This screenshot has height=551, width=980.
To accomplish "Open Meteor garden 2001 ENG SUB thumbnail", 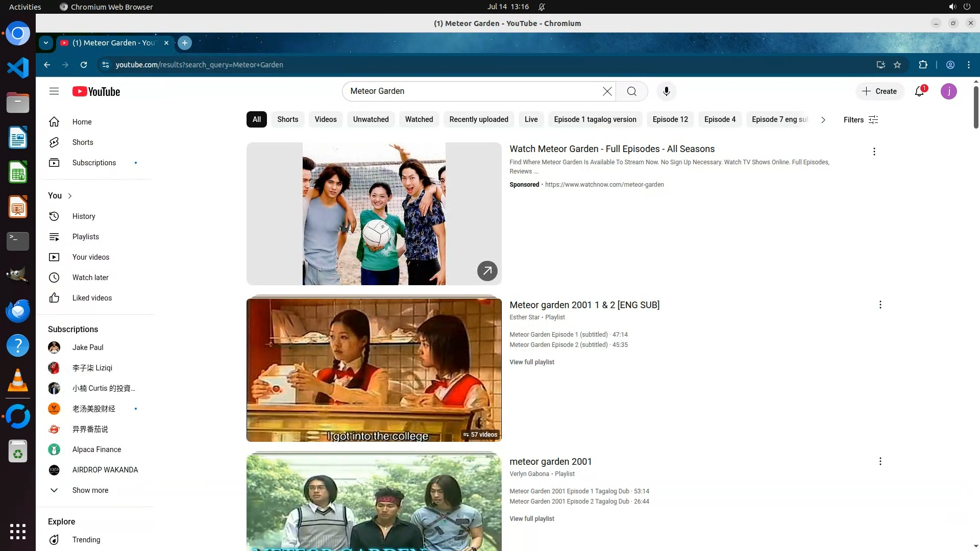I will pyautogui.click(x=374, y=370).
